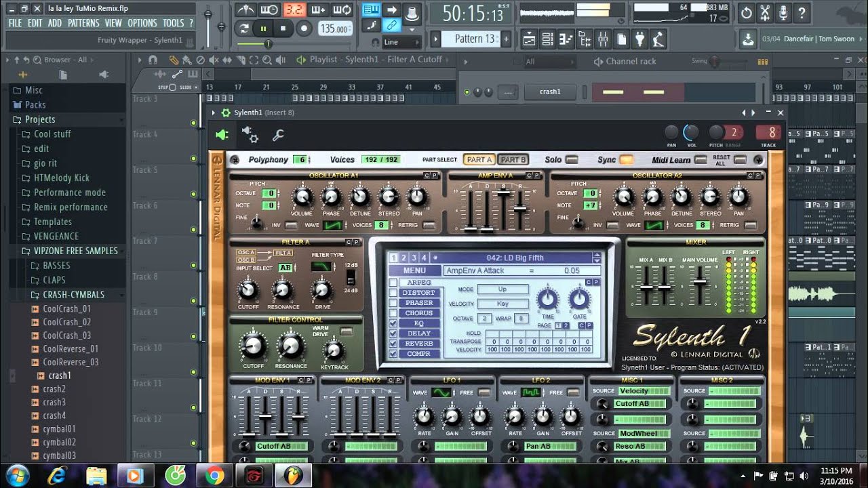Click the Sylenth1 wrench settings icon
This screenshot has height=488, width=868.
coord(278,135)
